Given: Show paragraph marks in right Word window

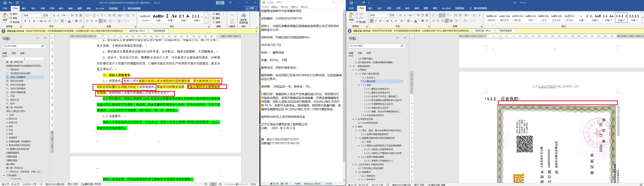Looking at the screenshot, I should (x=479, y=15).
